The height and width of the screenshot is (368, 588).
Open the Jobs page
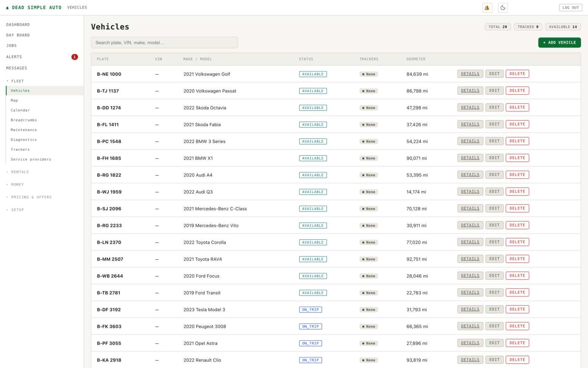point(11,46)
